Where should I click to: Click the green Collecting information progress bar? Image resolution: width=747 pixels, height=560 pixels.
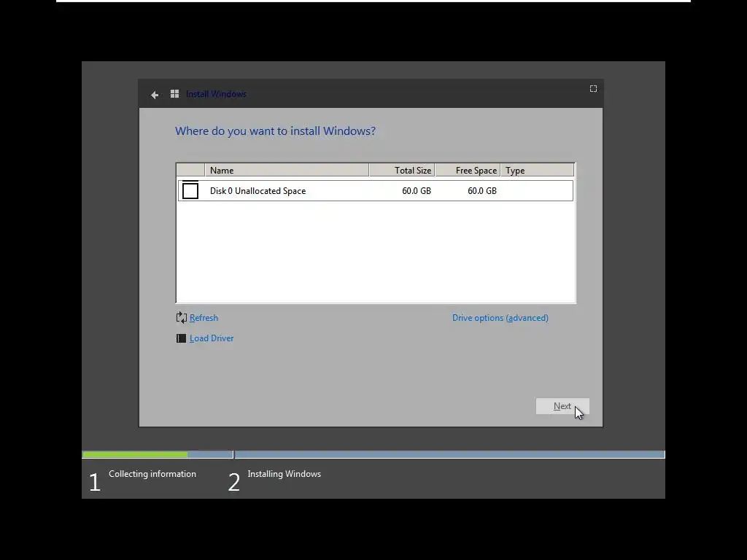tap(135, 455)
